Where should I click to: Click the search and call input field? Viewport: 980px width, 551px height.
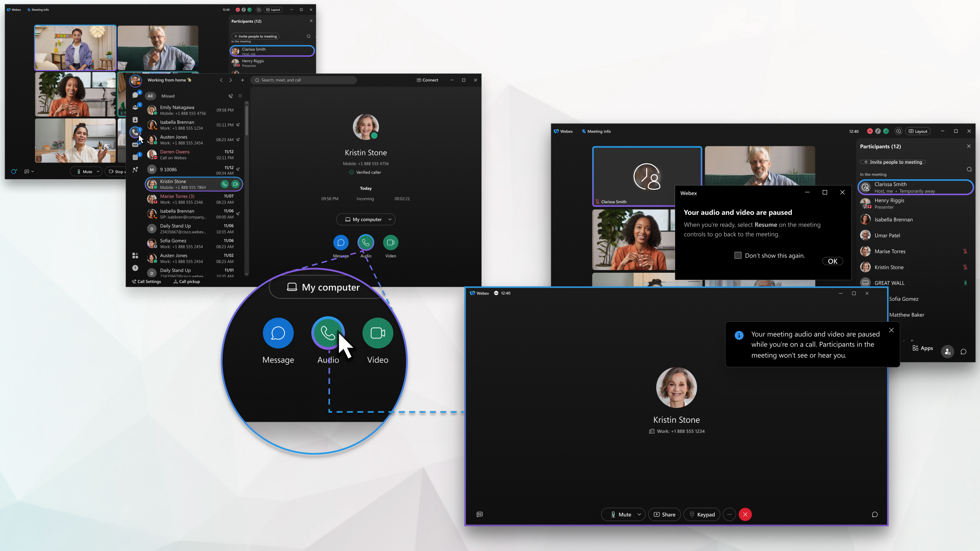(x=306, y=80)
